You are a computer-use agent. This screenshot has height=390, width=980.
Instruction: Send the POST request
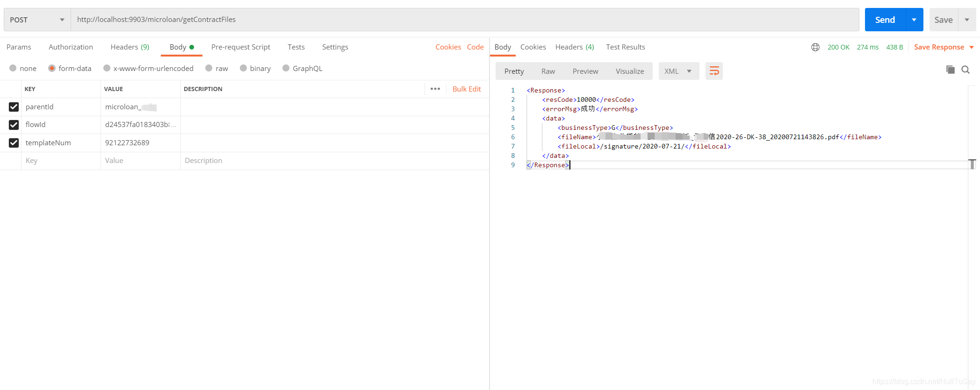[x=885, y=20]
